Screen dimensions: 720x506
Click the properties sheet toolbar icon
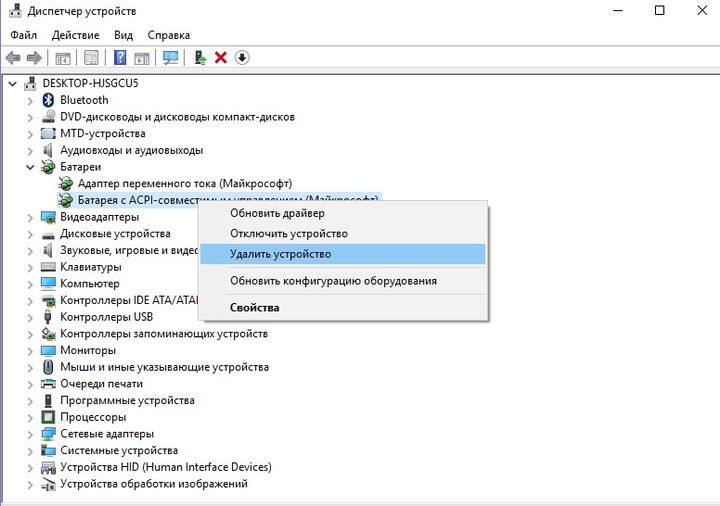[91, 58]
